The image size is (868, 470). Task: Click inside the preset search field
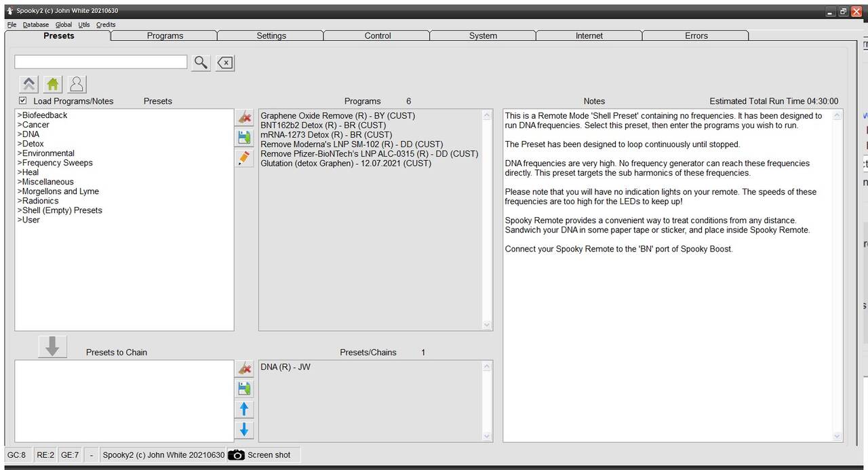click(x=100, y=62)
